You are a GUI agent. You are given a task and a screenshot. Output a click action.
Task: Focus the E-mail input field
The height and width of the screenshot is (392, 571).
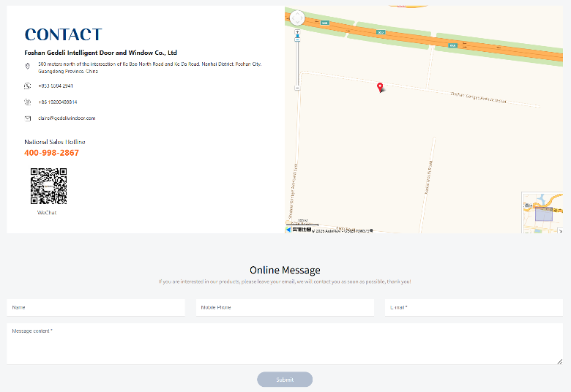[x=474, y=308]
